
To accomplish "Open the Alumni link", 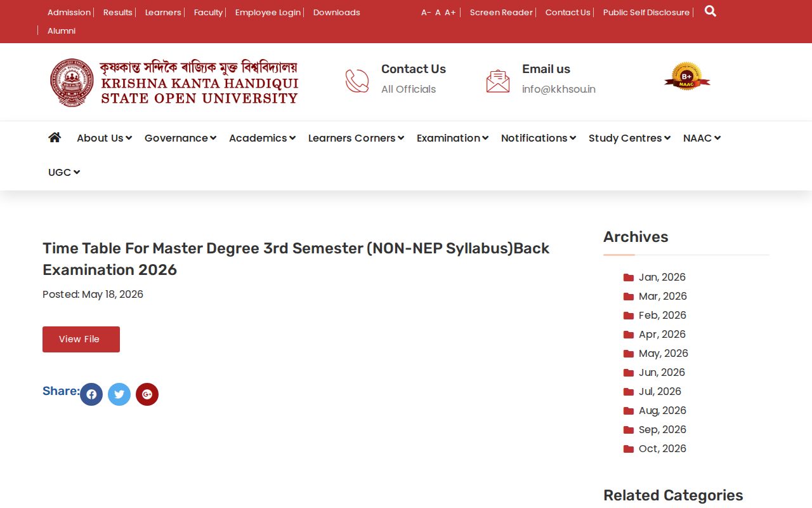I will click(62, 30).
